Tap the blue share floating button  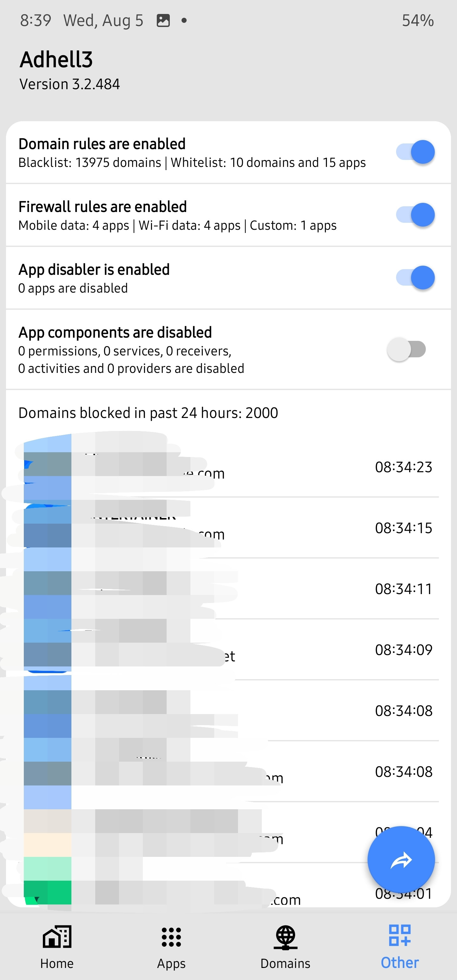click(x=401, y=860)
